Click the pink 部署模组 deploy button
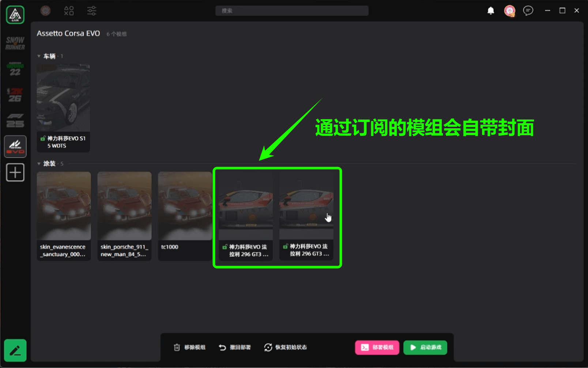Viewport: 588px width, 368px height. [x=377, y=347]
